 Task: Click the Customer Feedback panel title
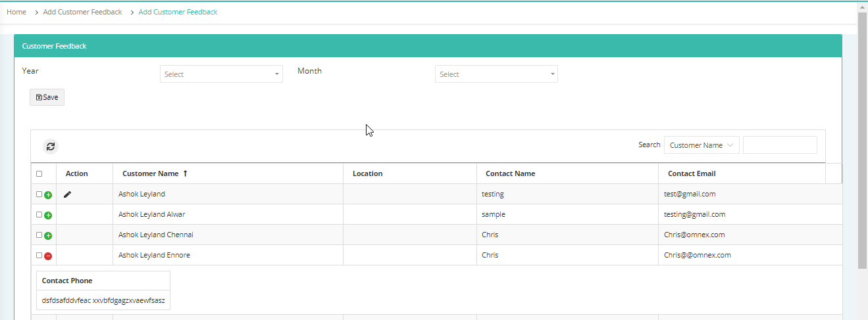(54, 46)
